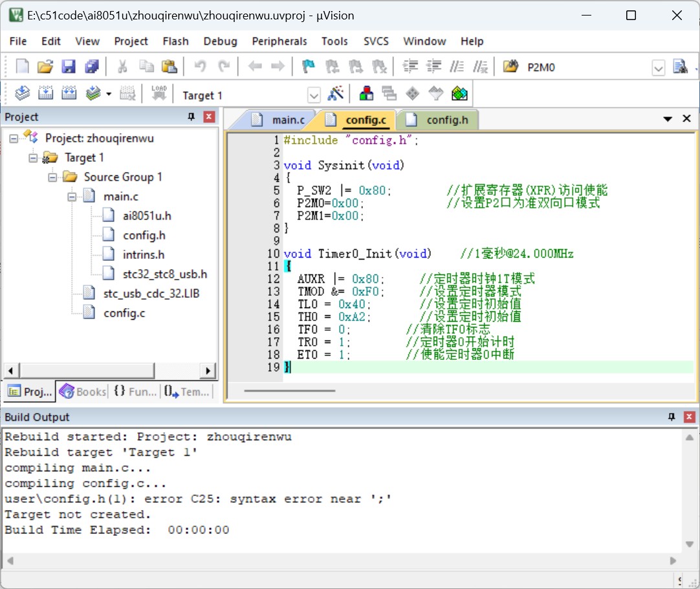Open the Target 1 selection dropdown
The height and width of the screenshot is (589, 700).
tap(314, 95)
